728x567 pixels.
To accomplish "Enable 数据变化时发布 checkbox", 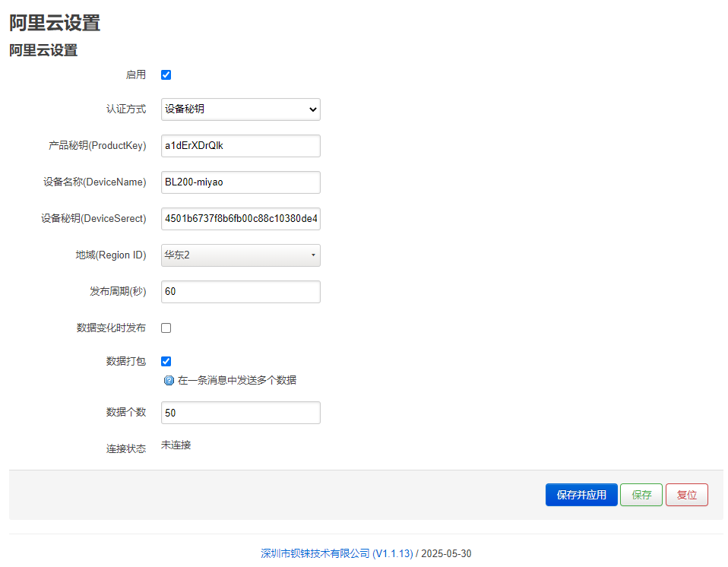I will pos(166,328).
